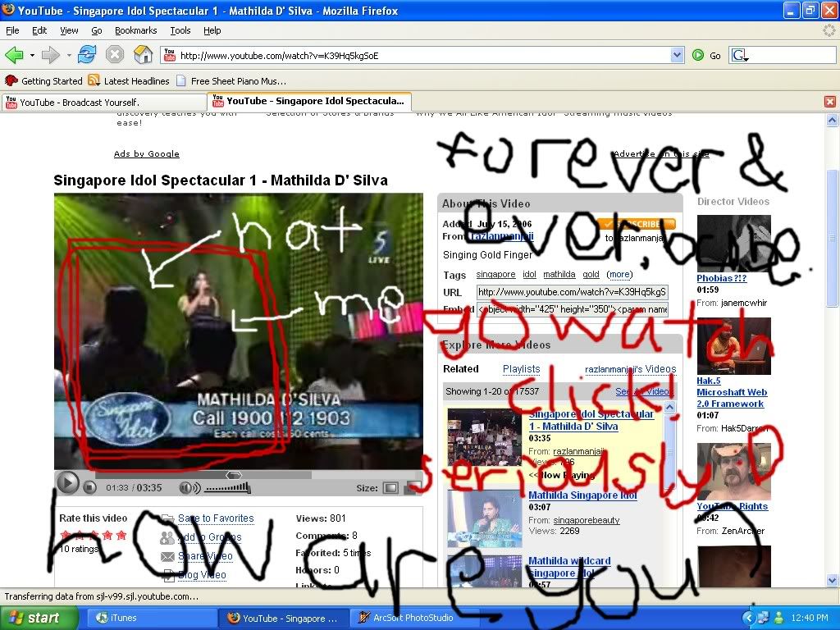Open Latest Headlines RSS feed bookmark
The height and width of the screenshot is (630, 840).
pyautogui.click(x=129, y=81)
